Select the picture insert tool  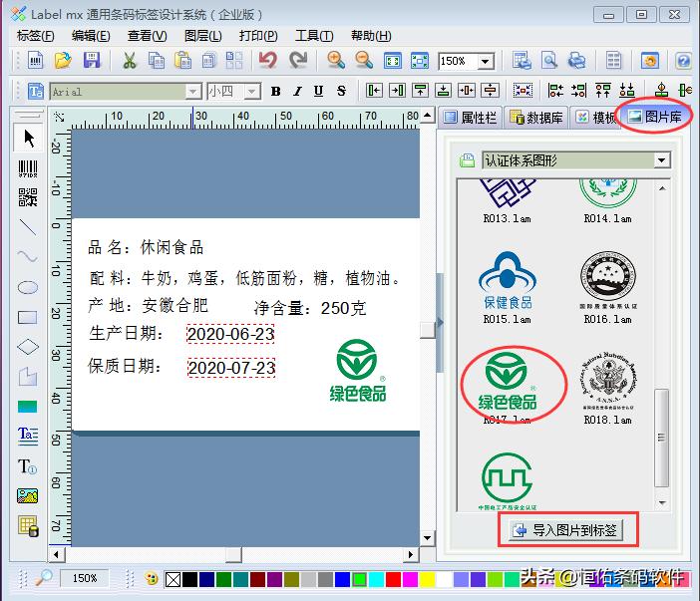(x=28, y=495)
